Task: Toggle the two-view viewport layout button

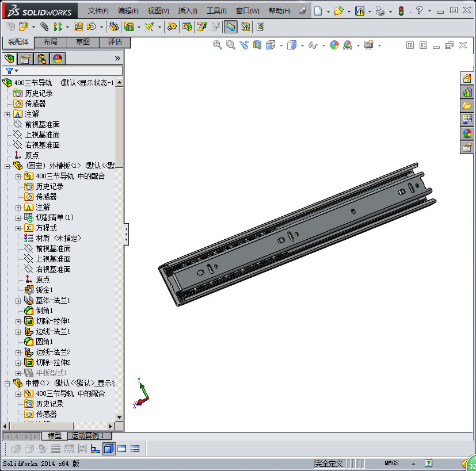Action: click(x=121, y=449)
